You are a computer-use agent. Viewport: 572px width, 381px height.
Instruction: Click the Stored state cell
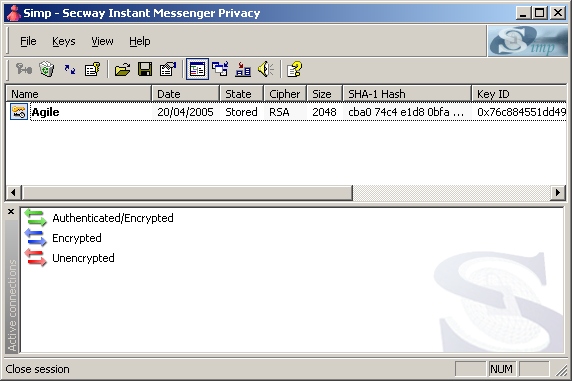tap(241, 112)
